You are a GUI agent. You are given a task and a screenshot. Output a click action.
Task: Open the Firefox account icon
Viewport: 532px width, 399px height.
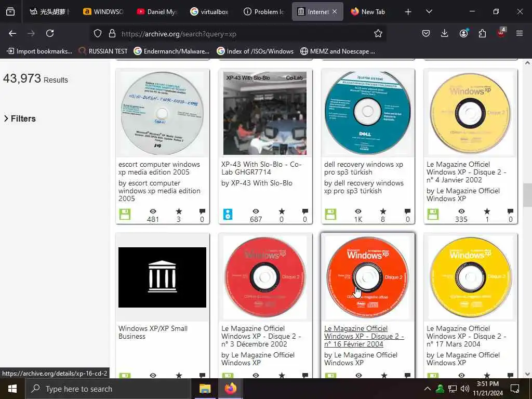tap(463, 33)
